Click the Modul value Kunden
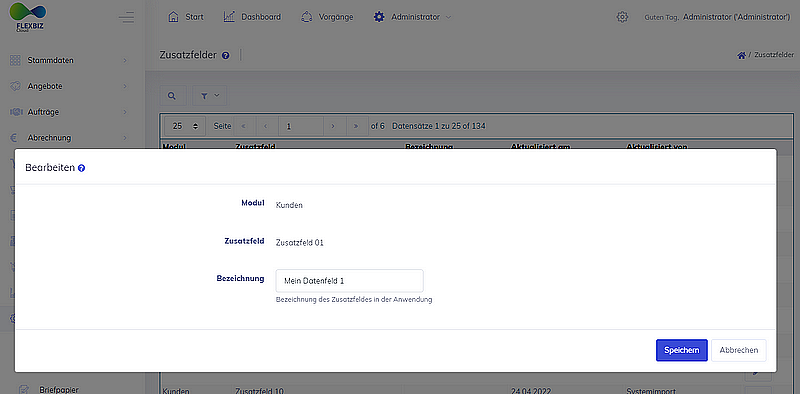Viewport: 800px width, 394px height. coord(289,205)
